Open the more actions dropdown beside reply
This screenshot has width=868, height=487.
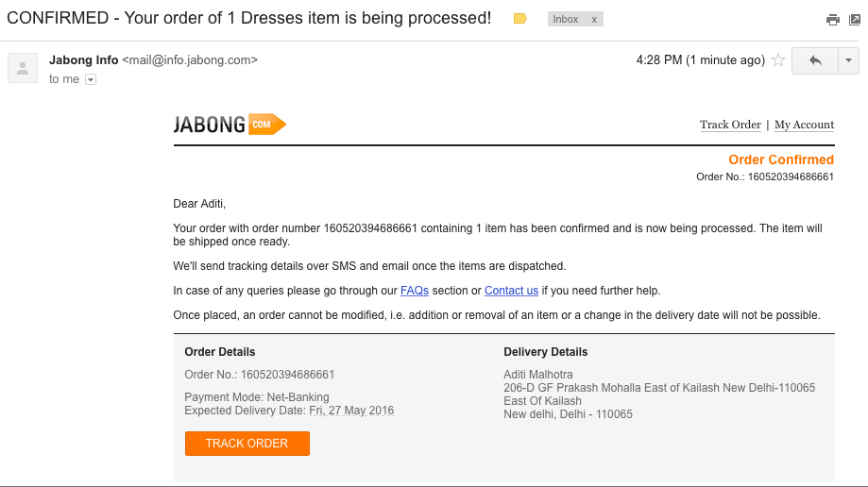point(848,60)
